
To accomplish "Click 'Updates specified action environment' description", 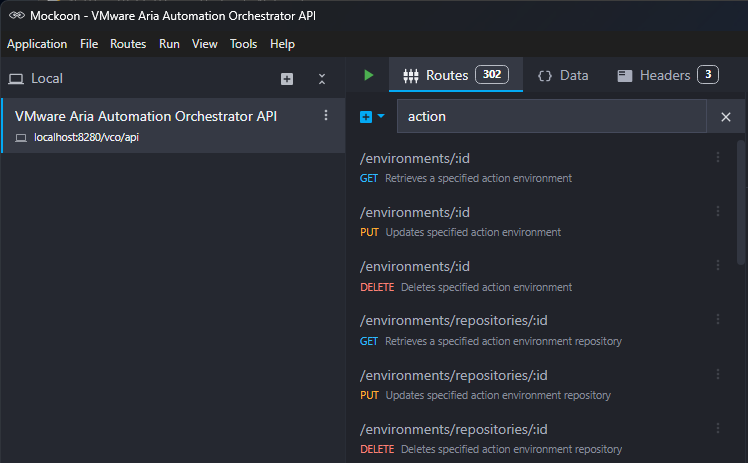I will [473, 232].
